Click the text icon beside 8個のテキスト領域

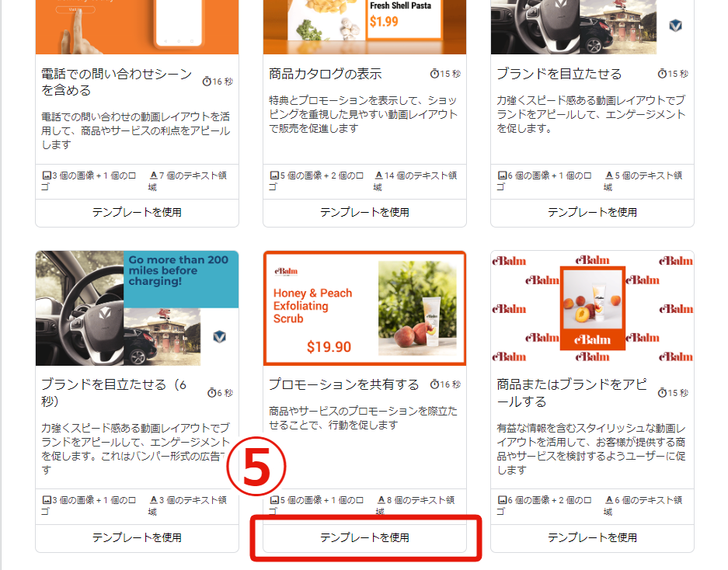tap(381, 501)
